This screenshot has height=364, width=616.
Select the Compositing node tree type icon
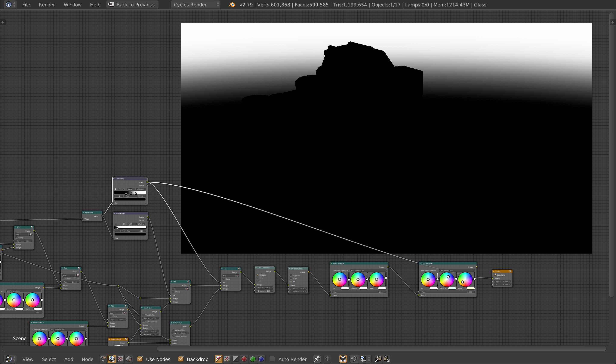click(111, 359)
